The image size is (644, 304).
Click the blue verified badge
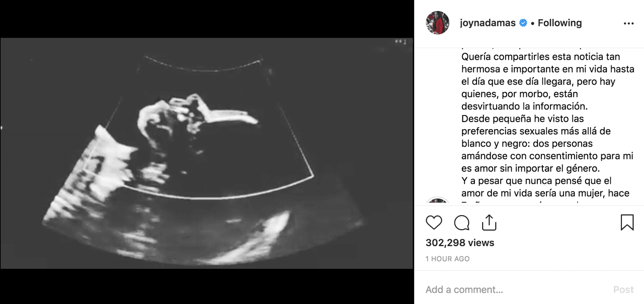pos(523,23)
